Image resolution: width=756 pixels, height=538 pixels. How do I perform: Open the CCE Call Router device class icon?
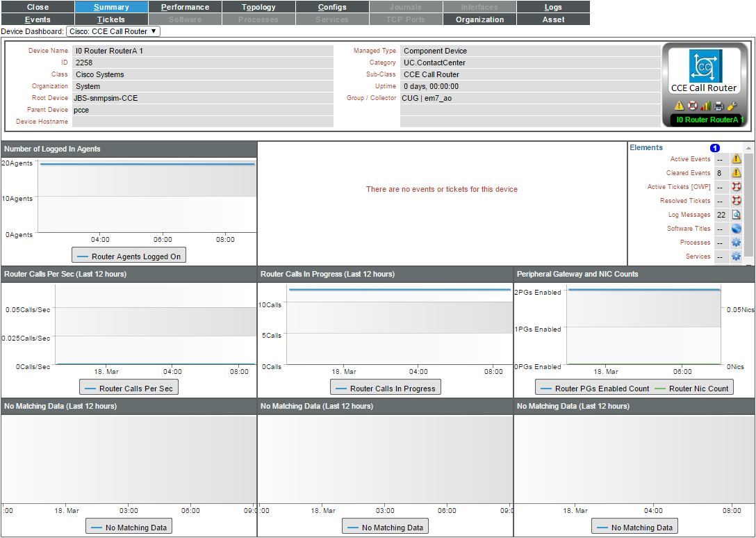coord(705,65)
